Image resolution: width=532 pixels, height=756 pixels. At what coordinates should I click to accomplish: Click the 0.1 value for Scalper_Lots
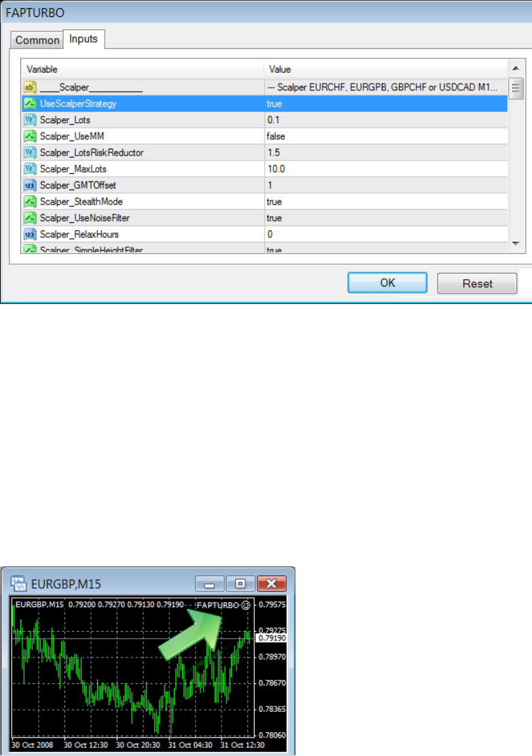274,120
